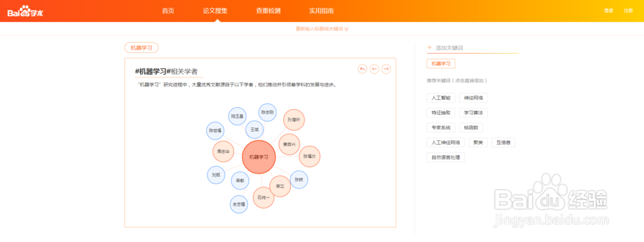
Task: Select scholar bubble 陈忠刚
Action: [x=267, y=112]
